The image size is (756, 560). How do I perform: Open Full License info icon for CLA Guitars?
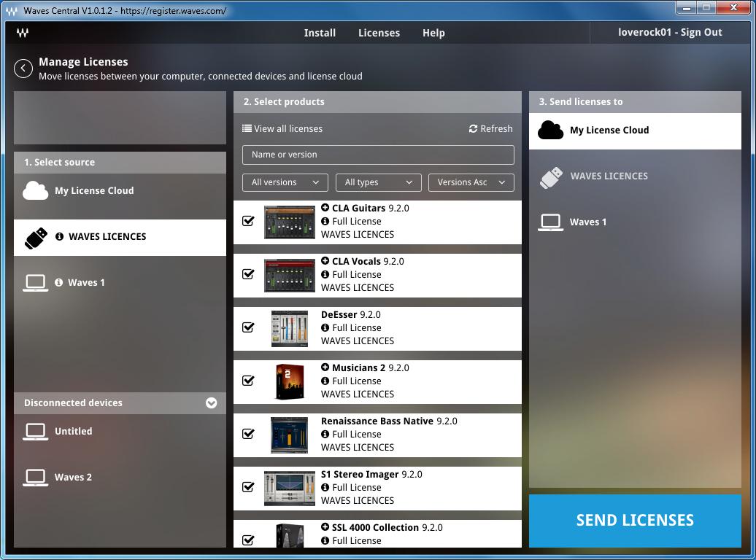point(325,221)
